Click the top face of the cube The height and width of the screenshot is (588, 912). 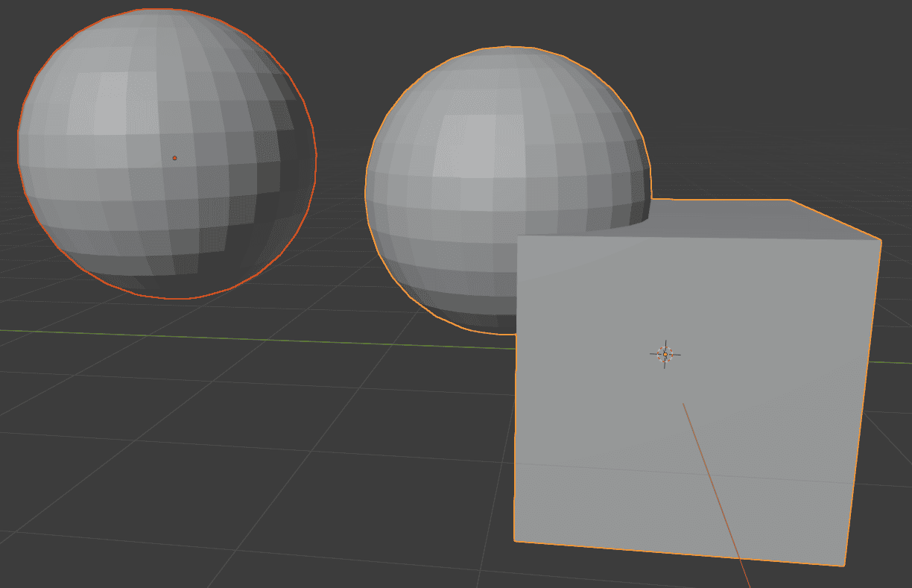[x=708, y=216]
